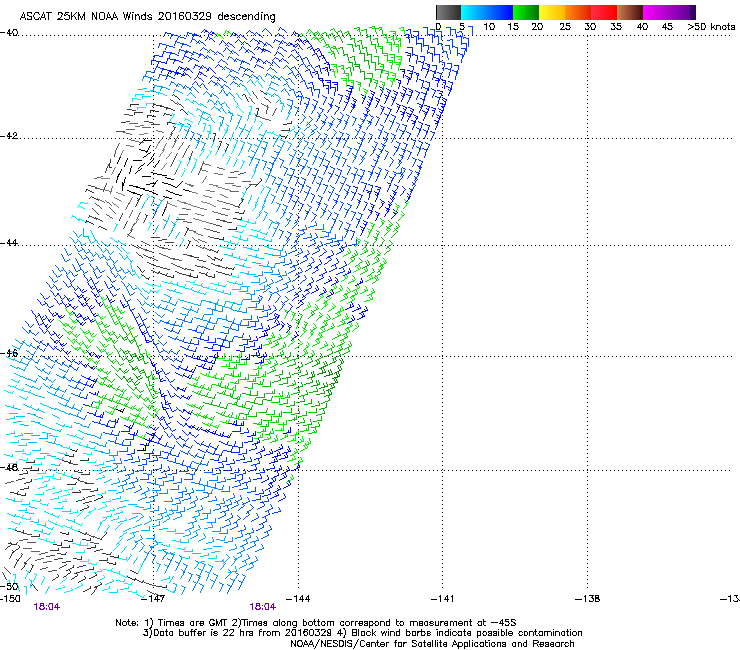Click the brown 35-40 knots color swatch
740x650 pixels.
click(x=630, y=12)
